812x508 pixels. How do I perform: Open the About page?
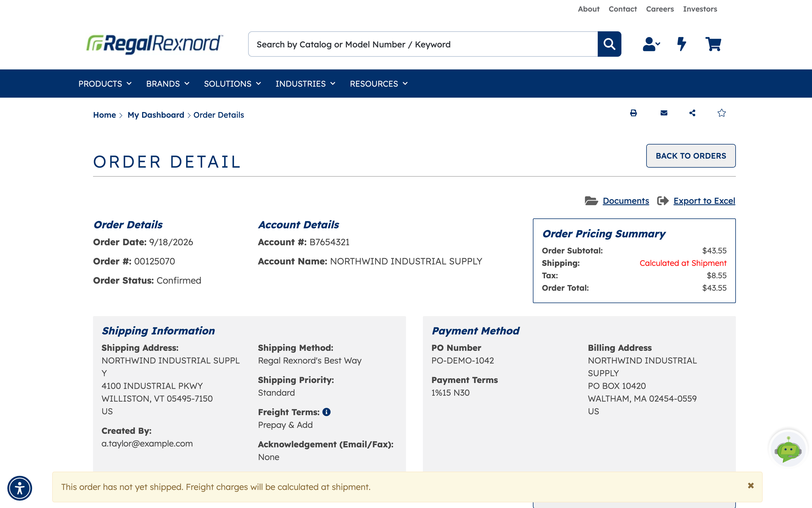pos(588,9)
